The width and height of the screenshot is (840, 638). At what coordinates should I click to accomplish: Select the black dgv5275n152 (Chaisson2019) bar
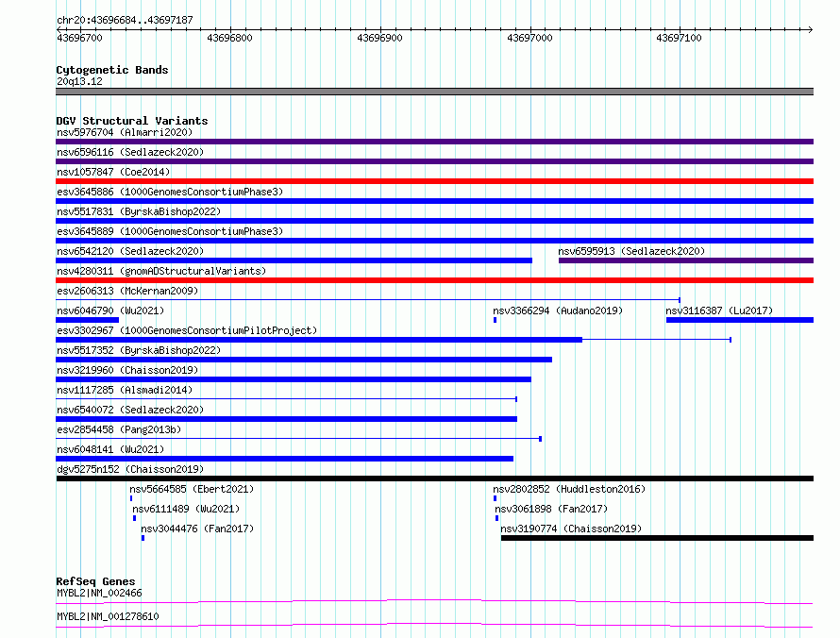click(x=434, y=478)
